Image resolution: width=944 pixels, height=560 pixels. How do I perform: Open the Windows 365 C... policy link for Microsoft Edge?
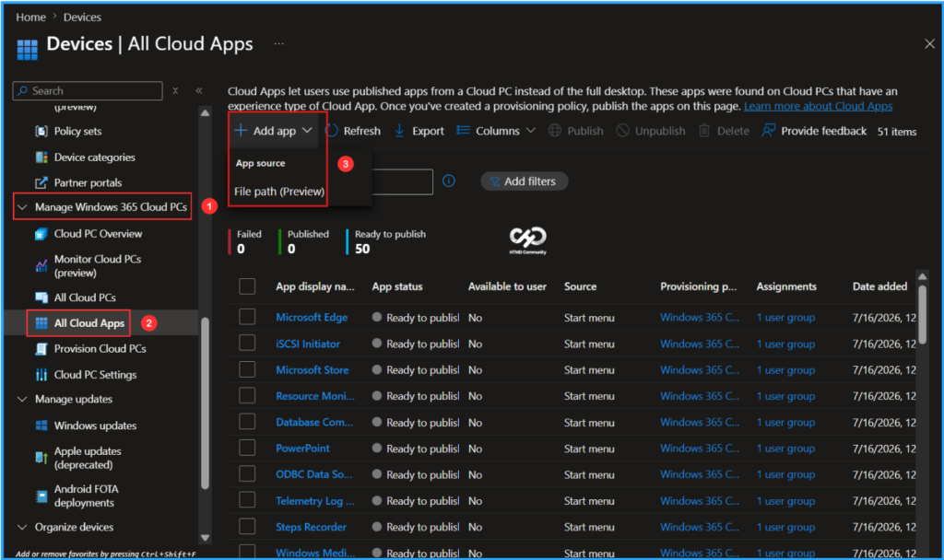click(x=700, y=317)
